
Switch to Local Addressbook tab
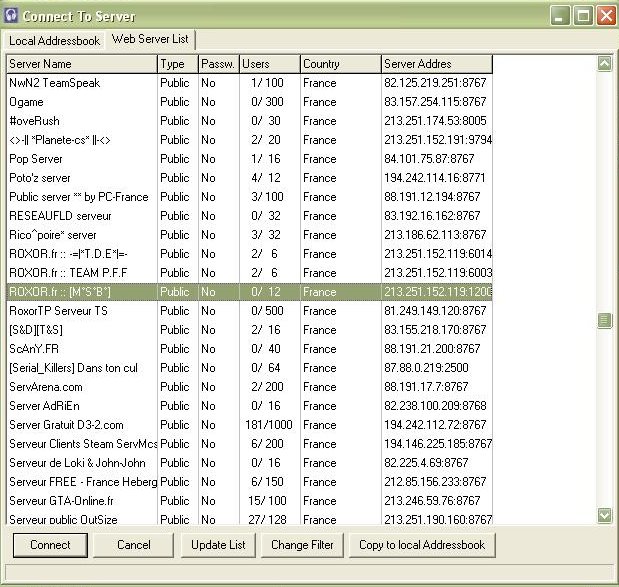click(54, 41)
